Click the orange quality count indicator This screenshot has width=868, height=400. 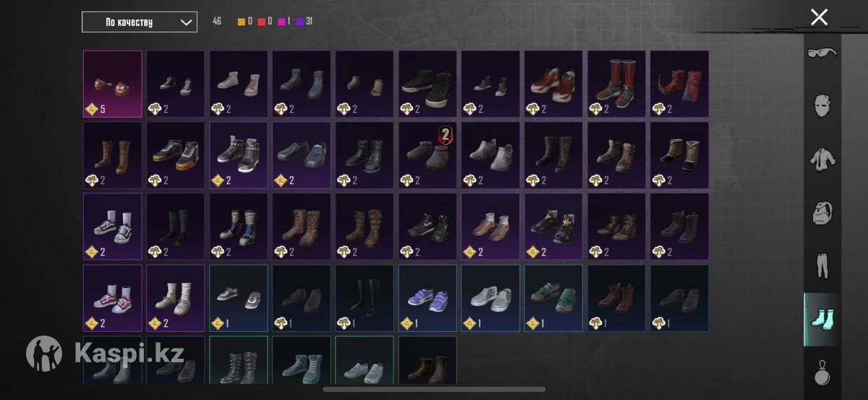[244, 22]
